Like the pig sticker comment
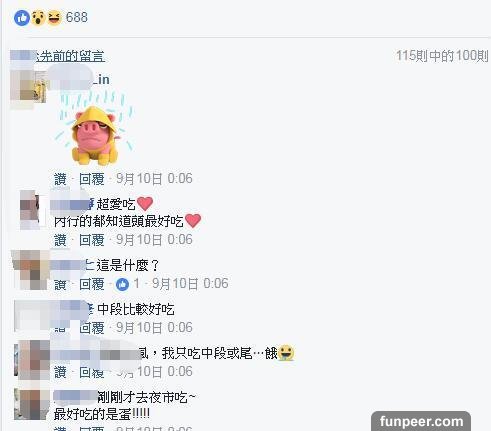The image size is (491, 431). click(60, 179)
